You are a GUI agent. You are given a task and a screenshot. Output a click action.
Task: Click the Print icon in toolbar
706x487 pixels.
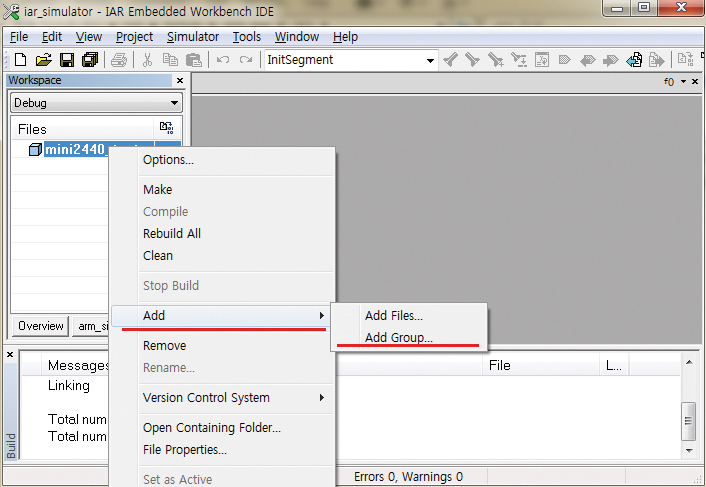[x=119, y=60]
